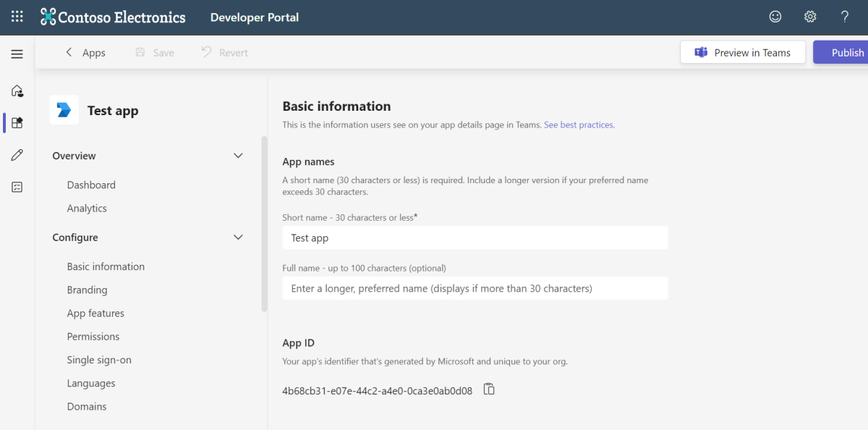Go back to Apps list
This screenshot has height=430, width=868.
(85, 53)
